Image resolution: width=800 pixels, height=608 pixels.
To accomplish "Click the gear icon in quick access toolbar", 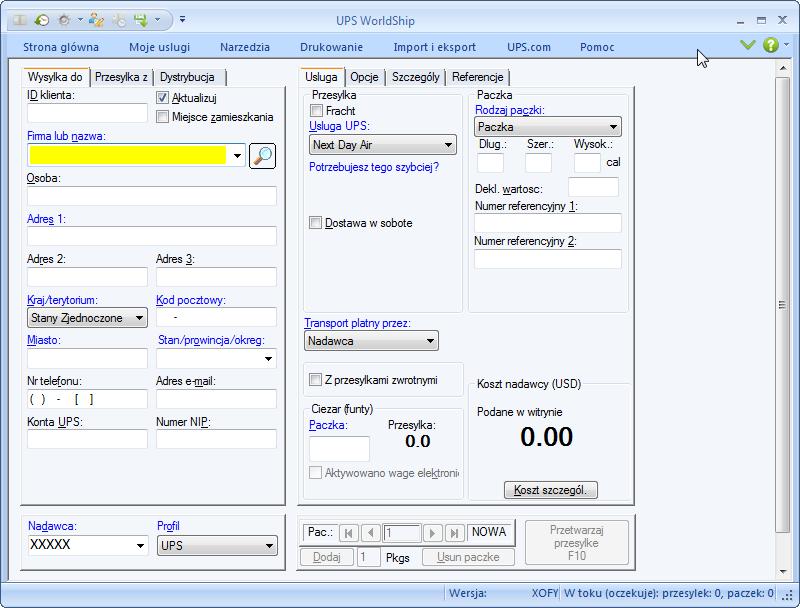I will tap(64, 20).
